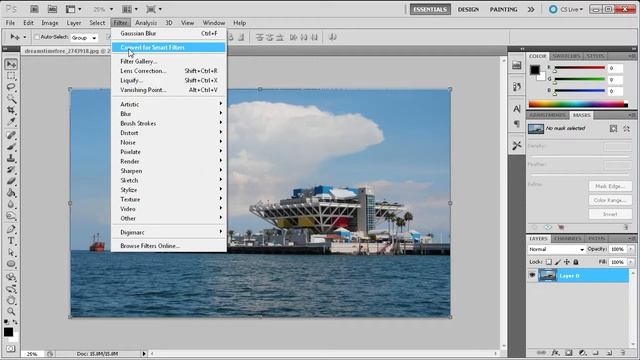Open the Paragraph panel icon

[517, 124]
